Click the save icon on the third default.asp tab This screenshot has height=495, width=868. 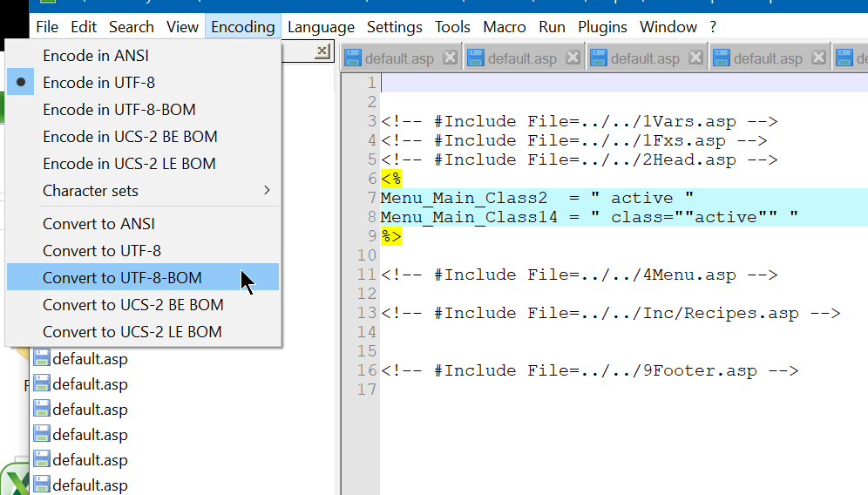(x=599, y=58)
